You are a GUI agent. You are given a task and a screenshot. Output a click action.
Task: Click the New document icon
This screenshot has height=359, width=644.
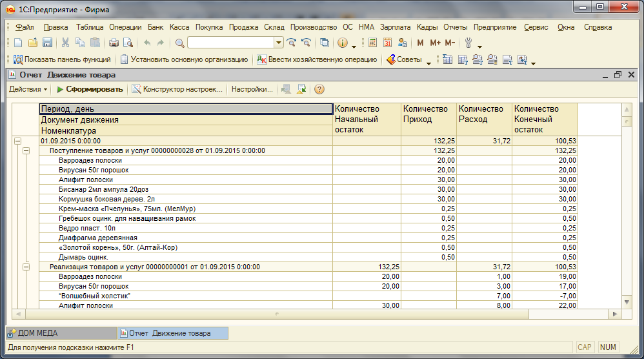tap(17, 43)
